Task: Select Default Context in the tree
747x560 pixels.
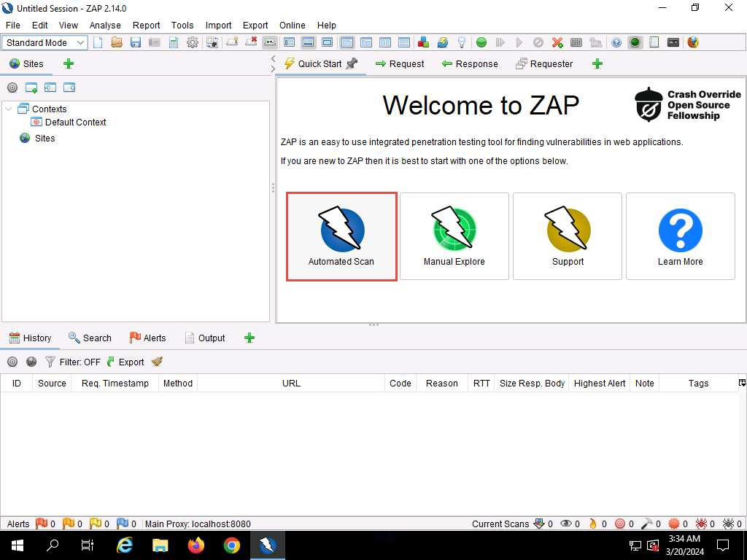Action: 75,122
